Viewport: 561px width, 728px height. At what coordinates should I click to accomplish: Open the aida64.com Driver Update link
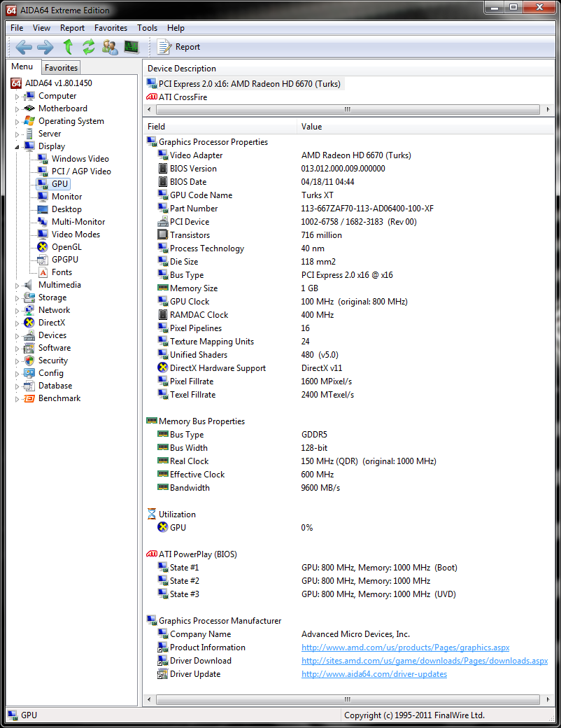[374, 673]
